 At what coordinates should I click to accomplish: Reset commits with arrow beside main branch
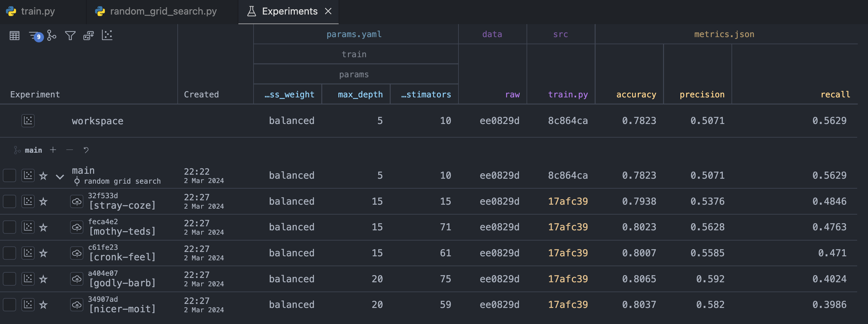click(x=86, y=150)
